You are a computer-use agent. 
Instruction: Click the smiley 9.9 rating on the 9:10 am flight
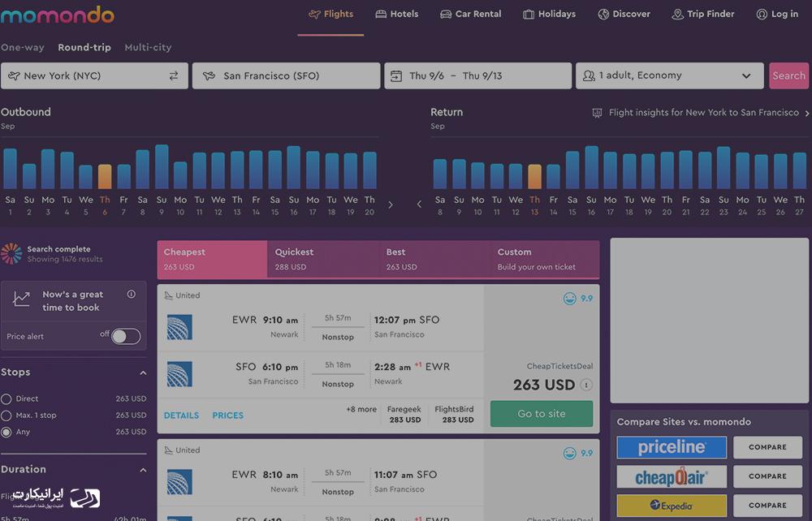click(x=578, y=299)
